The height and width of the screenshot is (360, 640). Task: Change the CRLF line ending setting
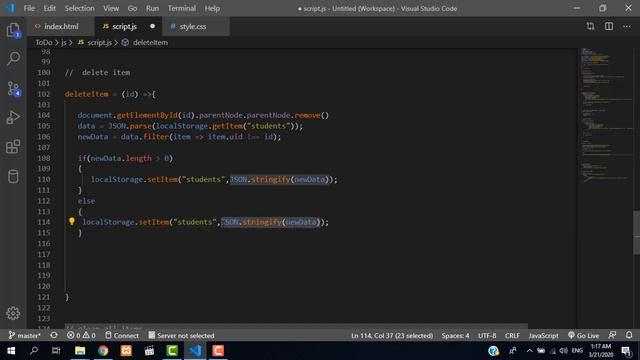pos(512,336)
